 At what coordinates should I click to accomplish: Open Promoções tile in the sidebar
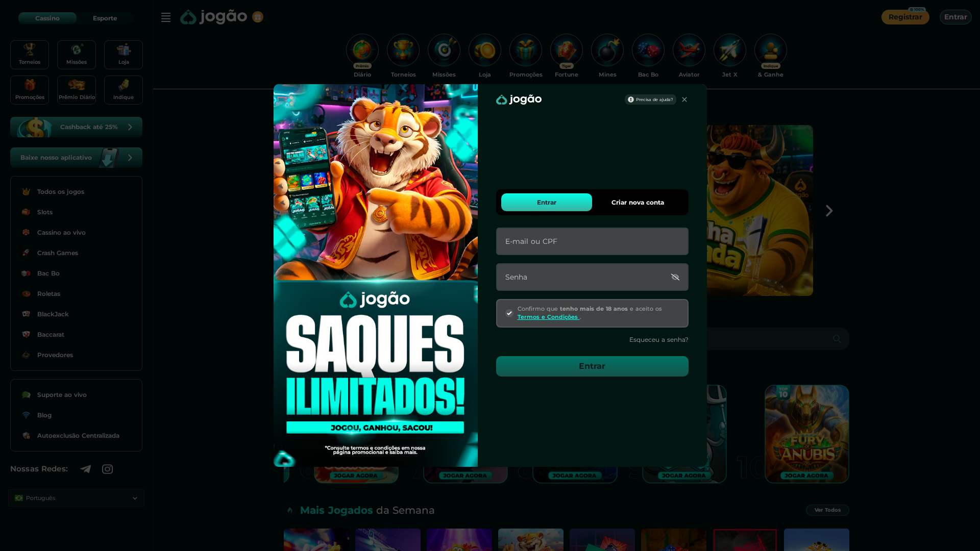30,90
